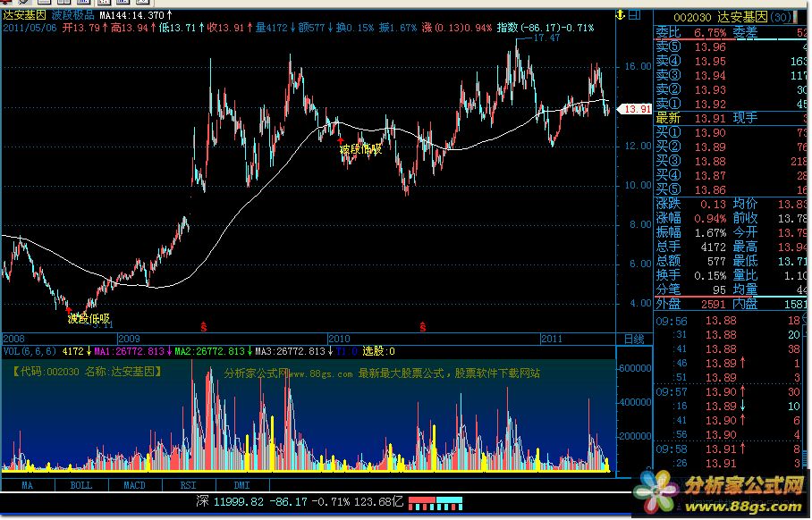812x520 pixels.
Task: Click the 买② 13.89 bid row
Action: pyautogui.click(x=731, y=147)
